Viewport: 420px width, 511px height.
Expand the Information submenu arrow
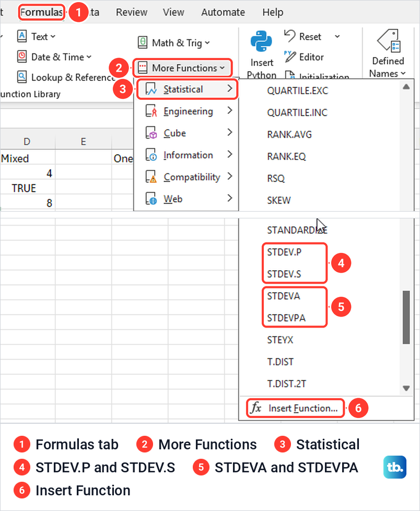(x=230, y=154)
